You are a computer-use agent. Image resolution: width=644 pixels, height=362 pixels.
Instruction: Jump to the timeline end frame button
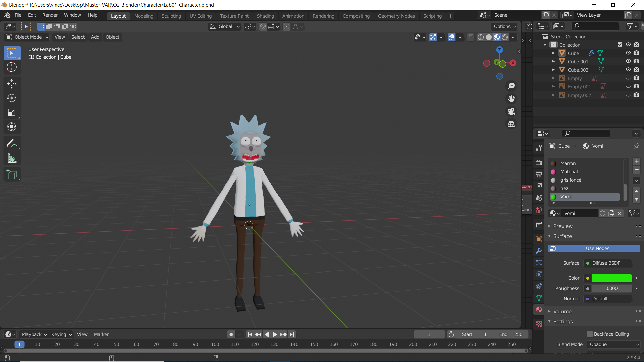[x=292, y=334]
